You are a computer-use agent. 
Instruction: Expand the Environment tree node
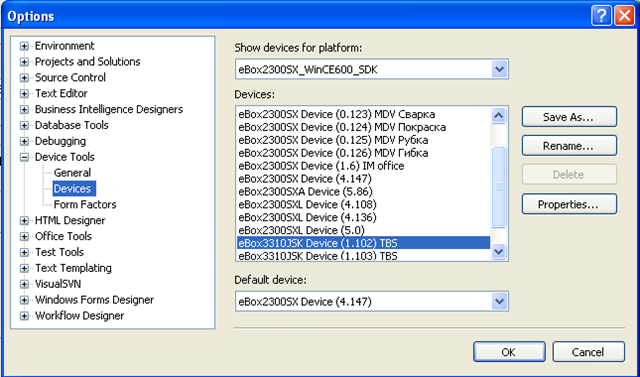(24, 46)
